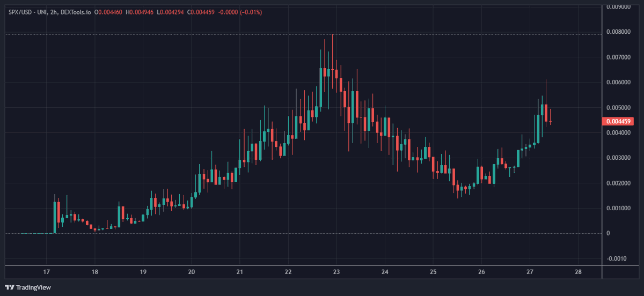The width and height of the screenshot is (644, 296).
Task: Select date 22 on time axis
Action: 288,271
